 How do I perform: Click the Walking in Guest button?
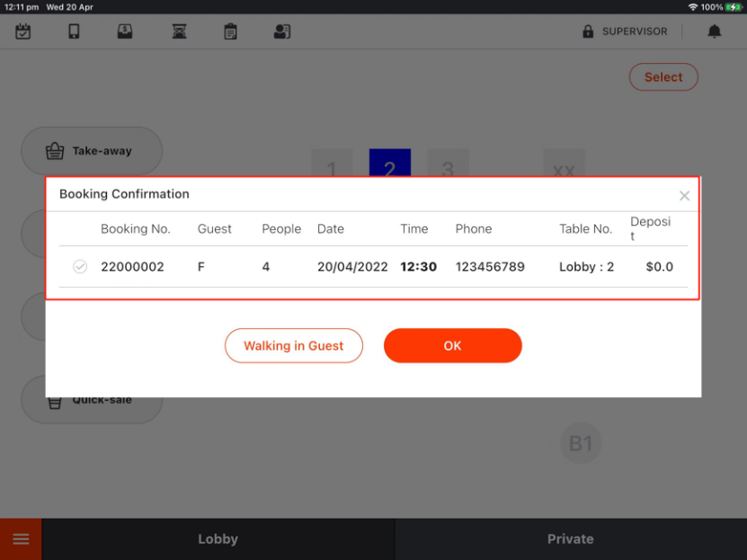click(294, 346)
